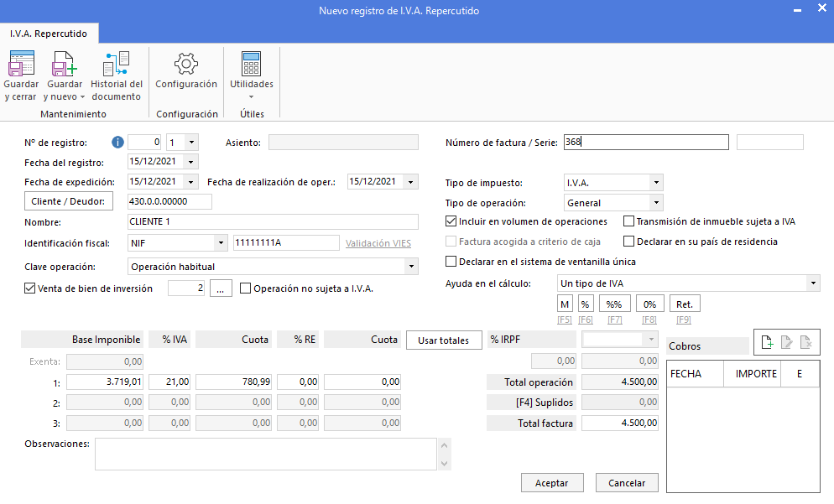Expand the Utilidades arrow below its label

point(251,97)
